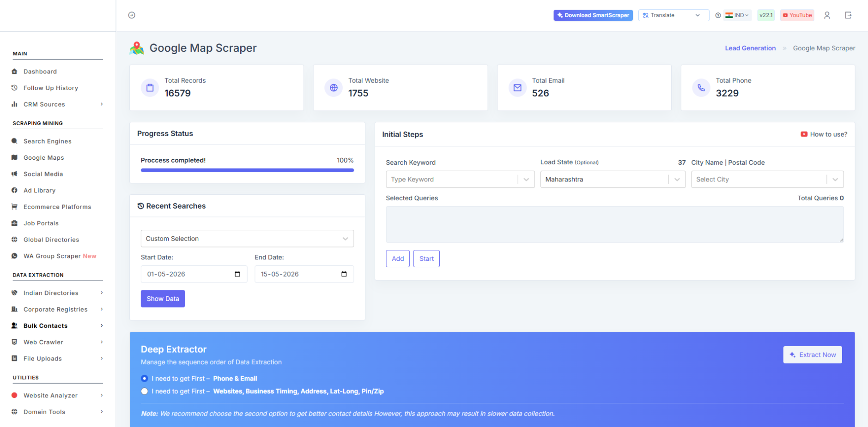
Task: Expand the Indian Directories submenu arrow
Action: (x=102, y=293)
